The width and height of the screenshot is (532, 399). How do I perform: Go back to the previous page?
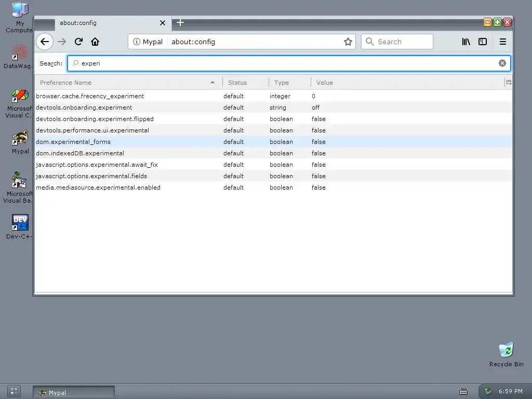(45, 42)
